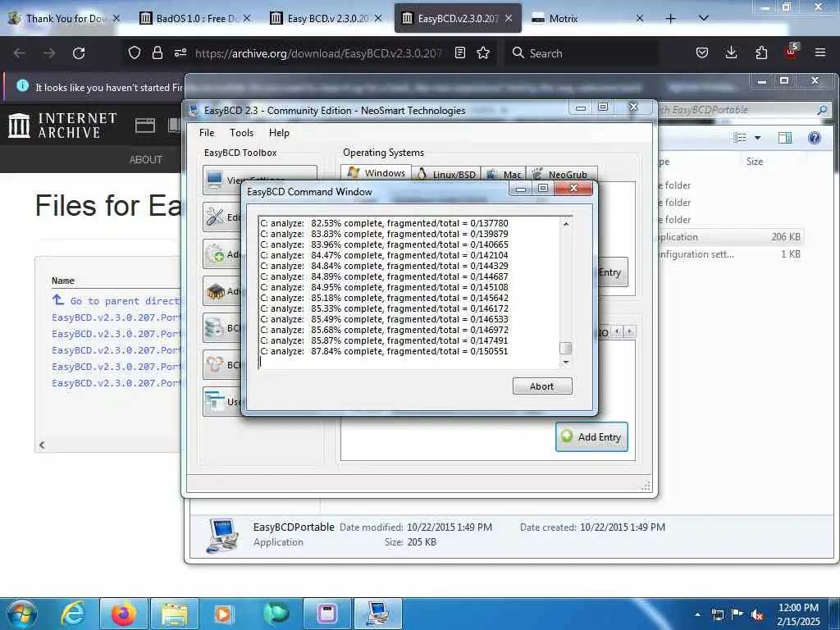This screenshot has width=840, height=630.
Task: Click Abort in EasyBCD Command Window
Action: tap(542, 386)
